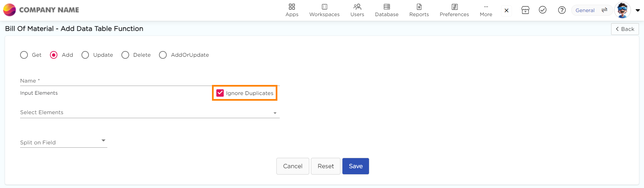Viewport: 644px width, 188px height.
Task: Open the Apps grid icon
Action: (x=292, y=7)
